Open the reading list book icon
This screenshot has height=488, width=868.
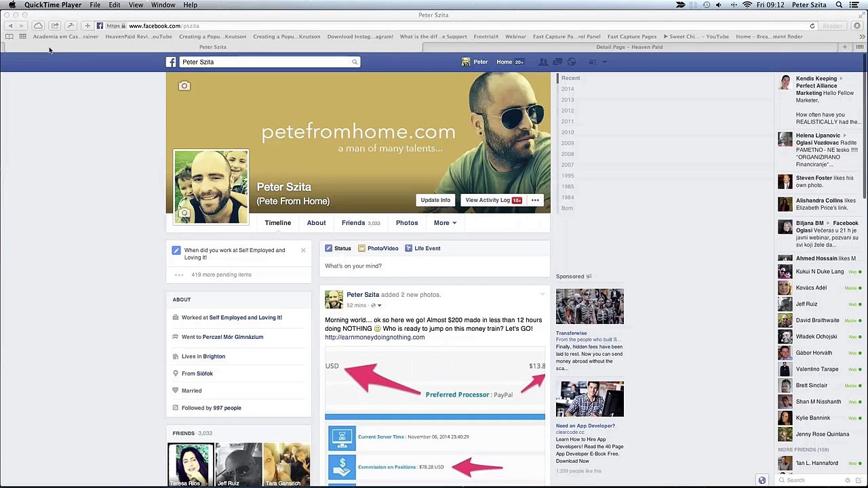pyautogui.click(x=9, y=37)
